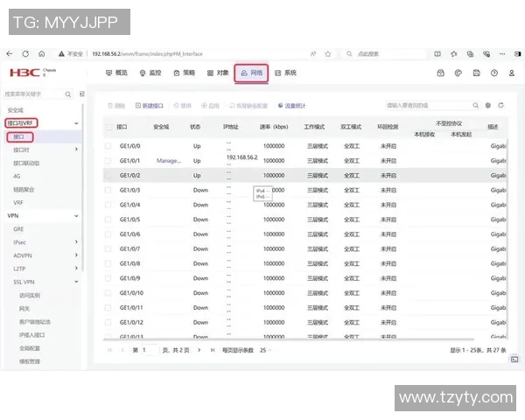Screen dimensions: 525x420
Task: Click the table horizontal scrollbar
Action: (x=289, y=339)
